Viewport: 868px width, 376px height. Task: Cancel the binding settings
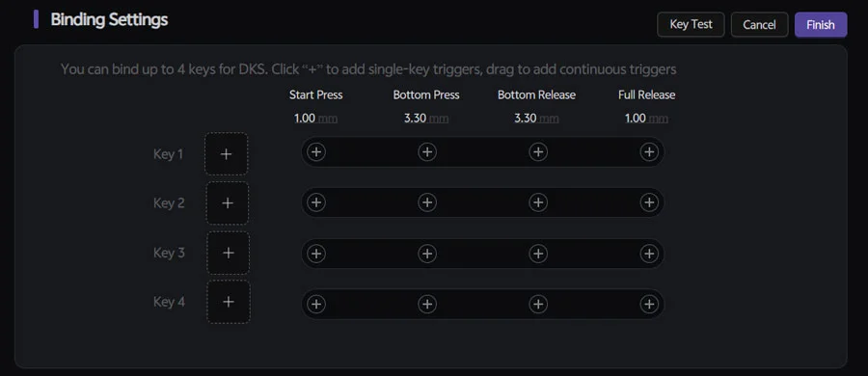(x=760, y=24)
